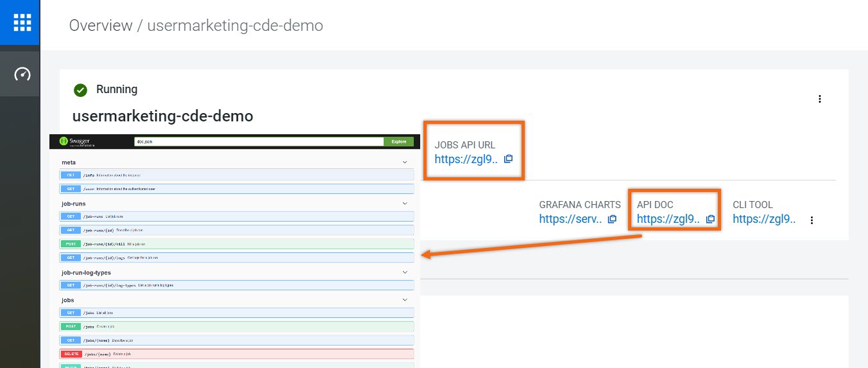Copy the Grafana Charts link

612,219
